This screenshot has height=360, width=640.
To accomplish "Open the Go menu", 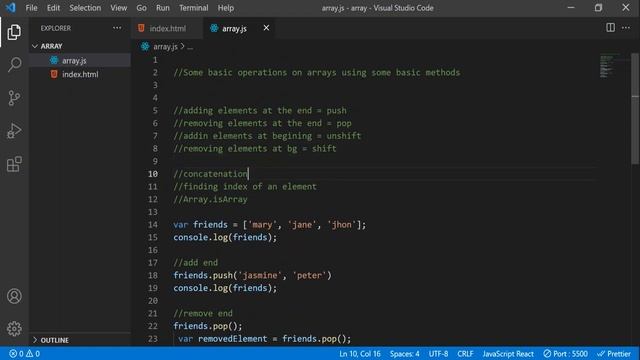I will pyautogui.click(x=141, y=8).
